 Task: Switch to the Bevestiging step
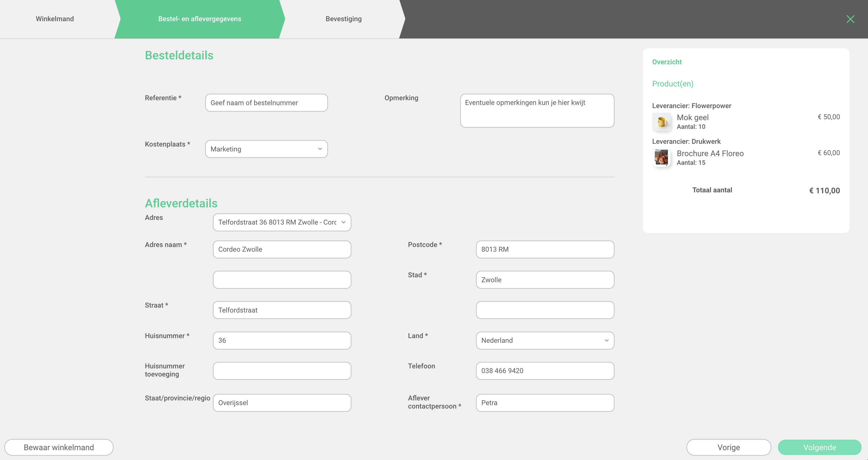click(343, 19)
